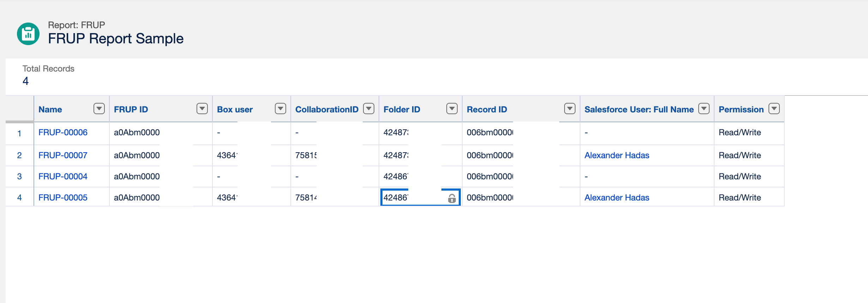Click the FRUP Report Sample title
The height and width of the screenshot is (303, 868).
pyautogui.click(x=116, y=38)
